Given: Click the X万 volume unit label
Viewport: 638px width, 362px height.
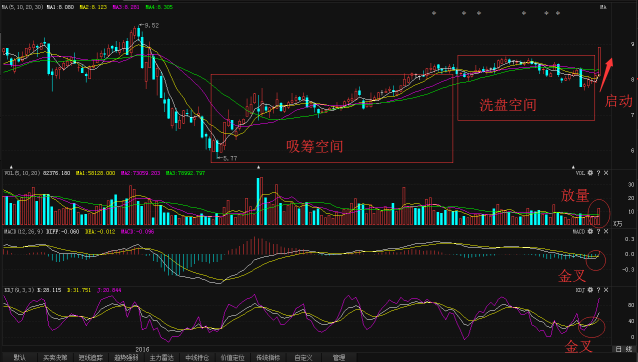Looking at the screenshot, I should pyautogui.click(x=618, y=224).
